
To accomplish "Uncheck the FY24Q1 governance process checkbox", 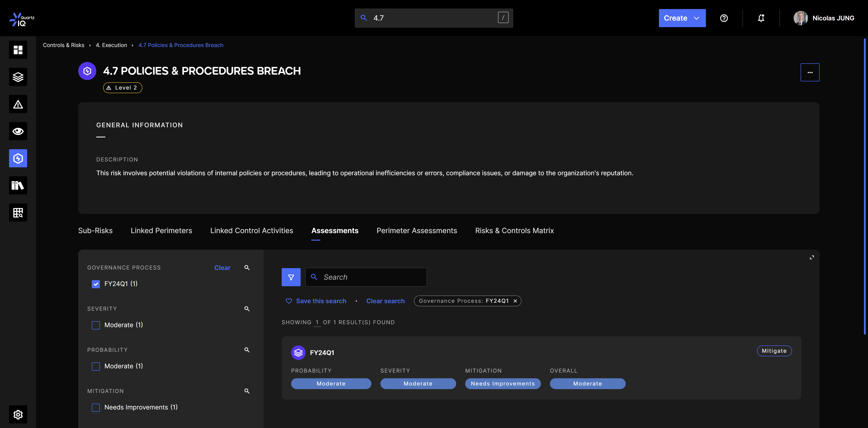I will tap(96, 284).
